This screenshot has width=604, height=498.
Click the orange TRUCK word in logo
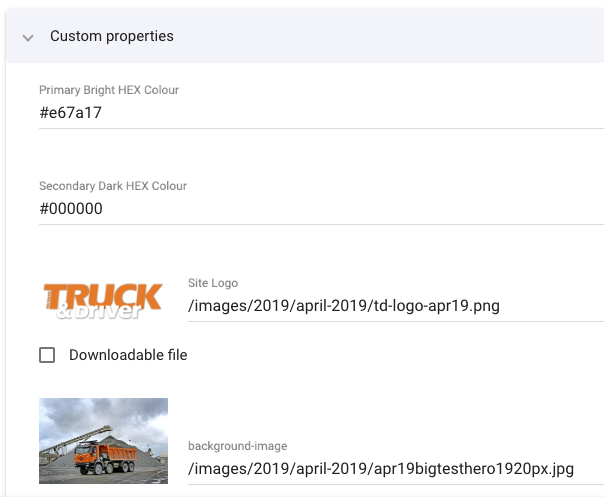(105, 294)
